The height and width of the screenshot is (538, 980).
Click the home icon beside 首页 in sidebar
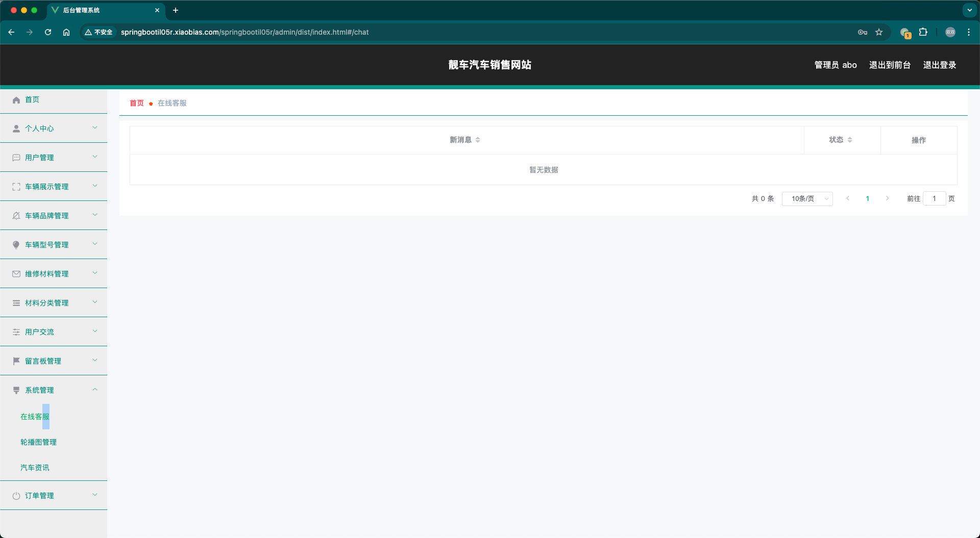pyautogui.click(x=16, y=100)
